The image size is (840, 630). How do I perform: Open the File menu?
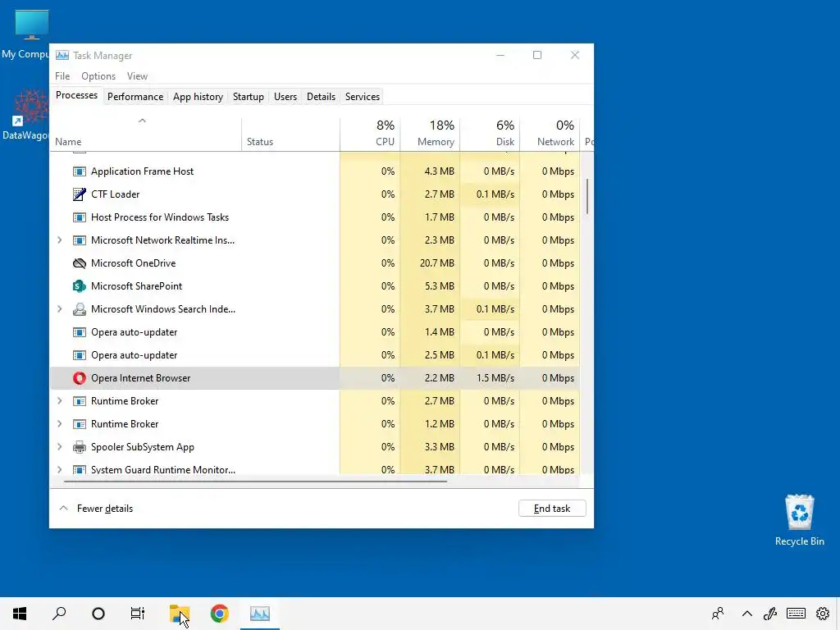pyautogui.click(x=62, y=76)
